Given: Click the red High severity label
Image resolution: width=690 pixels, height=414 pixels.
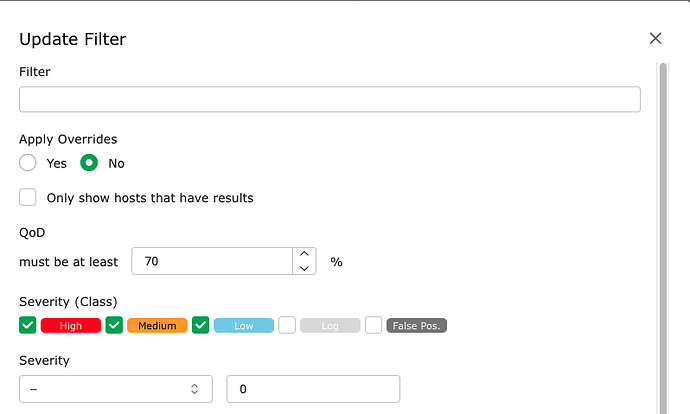Looking at the screenshot, I should click(71, 326).
